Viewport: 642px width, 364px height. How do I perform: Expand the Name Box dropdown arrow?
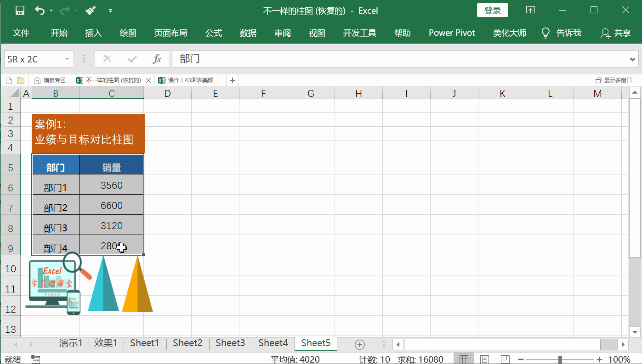point(68,59)
